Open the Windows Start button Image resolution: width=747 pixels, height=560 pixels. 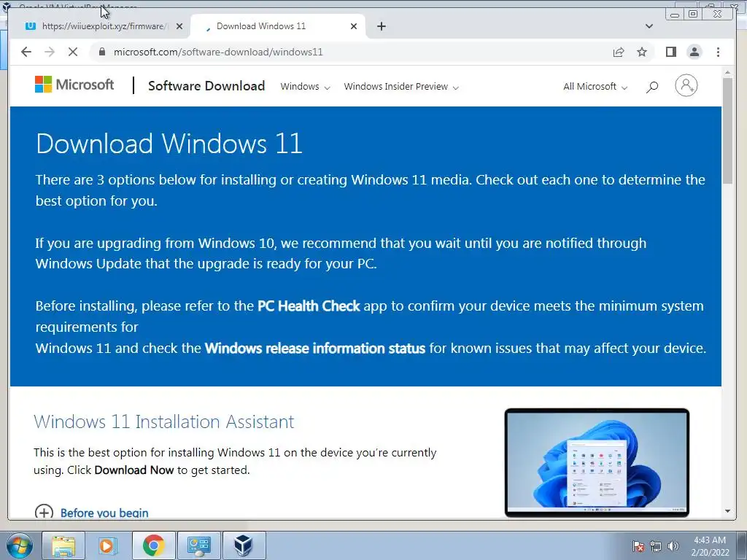(20, 545)
